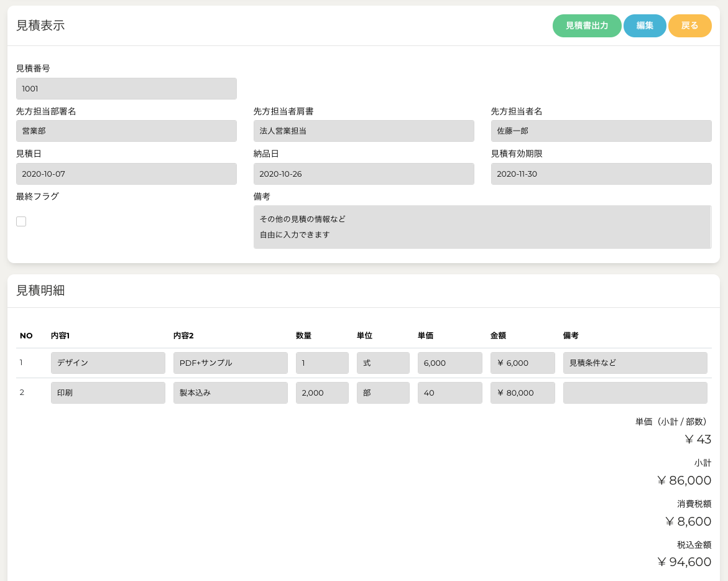The width and height of the screenshot is (728, 581).
Task: Click the amount field showing ¥ 80,000
Action: (523, 393)
